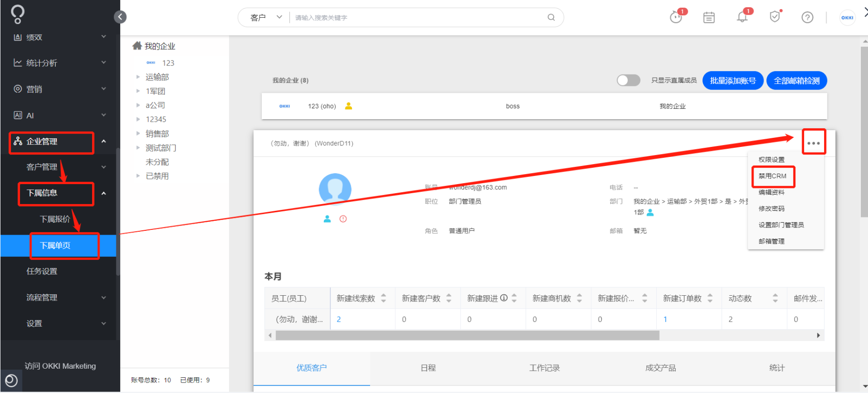Click the shield check icon
The image size is (868, 393).
(x=775, y=17)
